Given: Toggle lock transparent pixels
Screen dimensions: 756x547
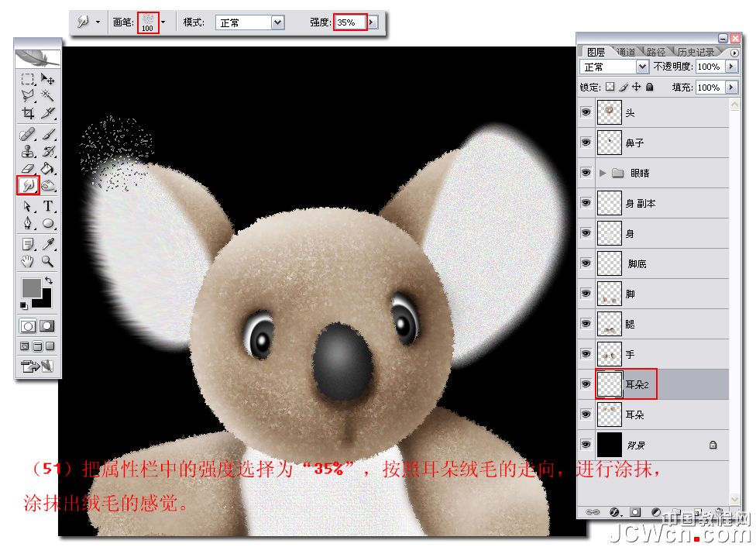Looking at the screenshot, I should [610, 87].
